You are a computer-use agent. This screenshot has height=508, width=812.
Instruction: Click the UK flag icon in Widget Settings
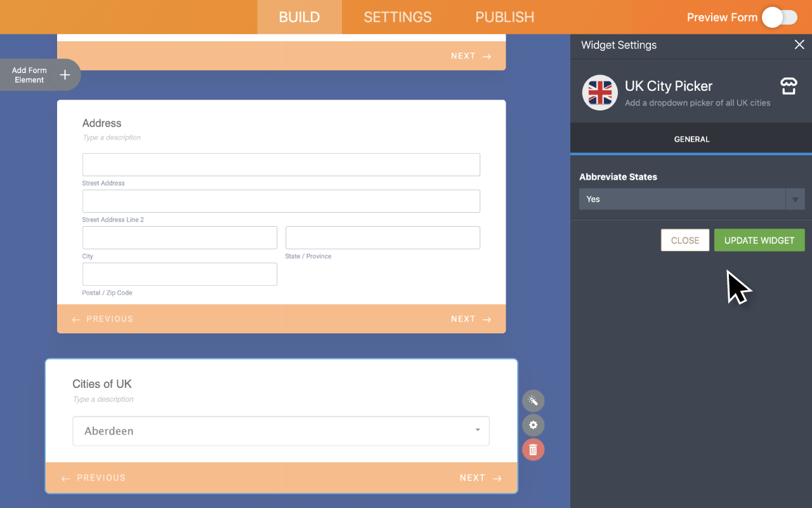599,93
